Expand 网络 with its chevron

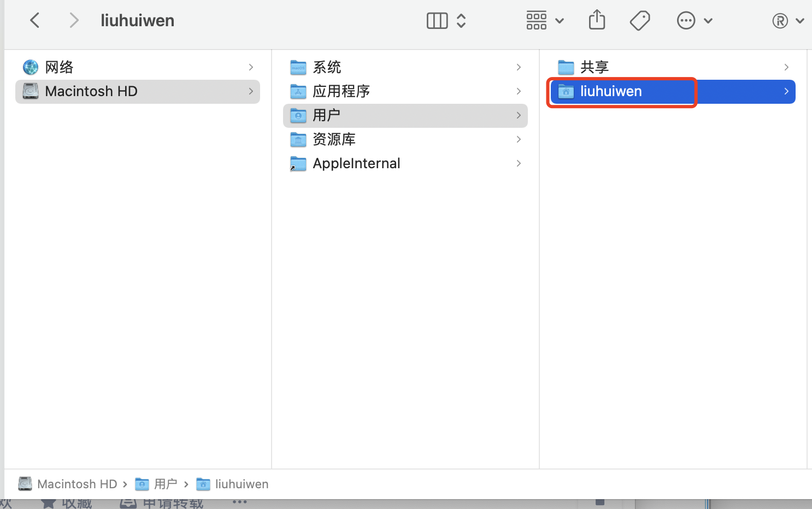[x=251, y=67]
